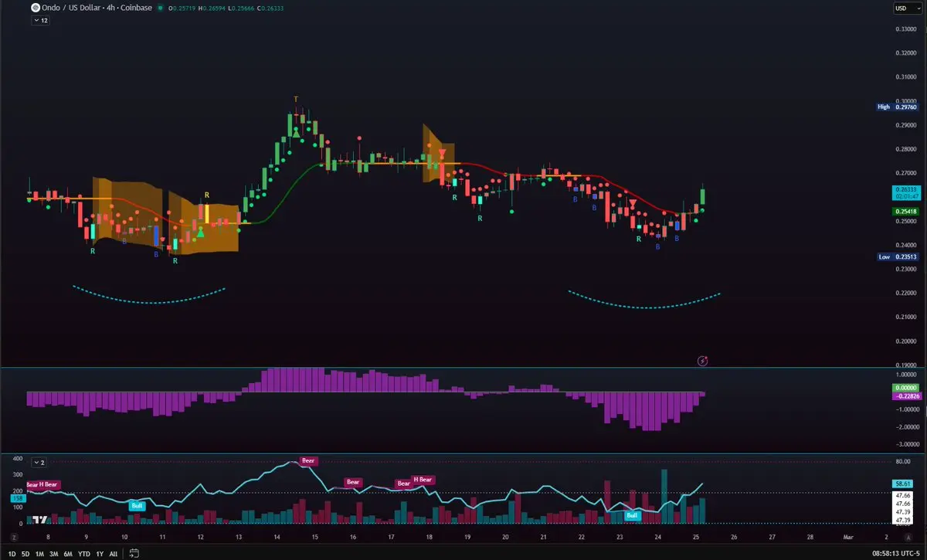The image size is (927, 560).
Task: Click the TradingView logo watermark icon
Action: (40, 520)
